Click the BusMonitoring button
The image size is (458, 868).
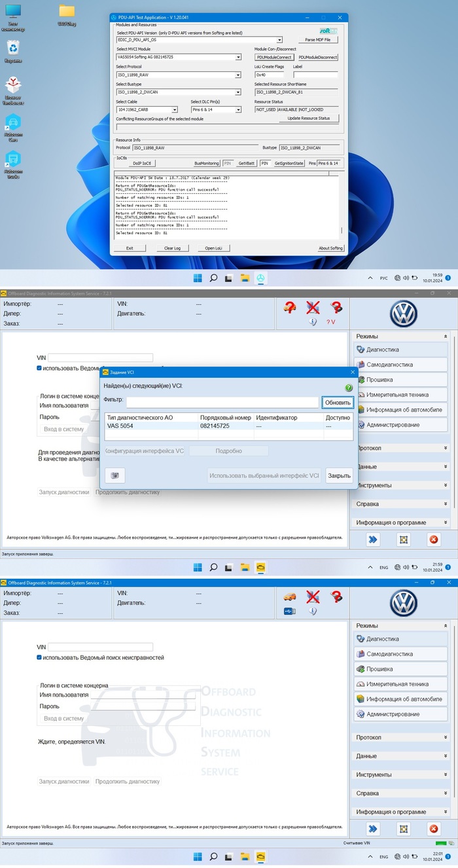[207, 163]
